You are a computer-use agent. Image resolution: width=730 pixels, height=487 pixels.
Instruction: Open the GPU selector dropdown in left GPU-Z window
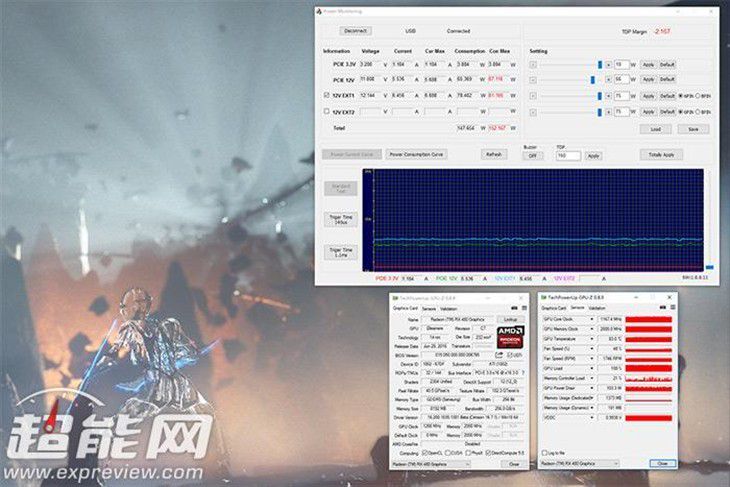(431, 464)
